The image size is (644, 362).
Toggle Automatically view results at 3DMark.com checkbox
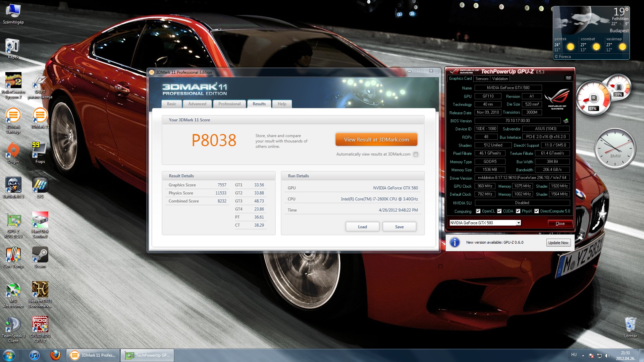(416, 155)
